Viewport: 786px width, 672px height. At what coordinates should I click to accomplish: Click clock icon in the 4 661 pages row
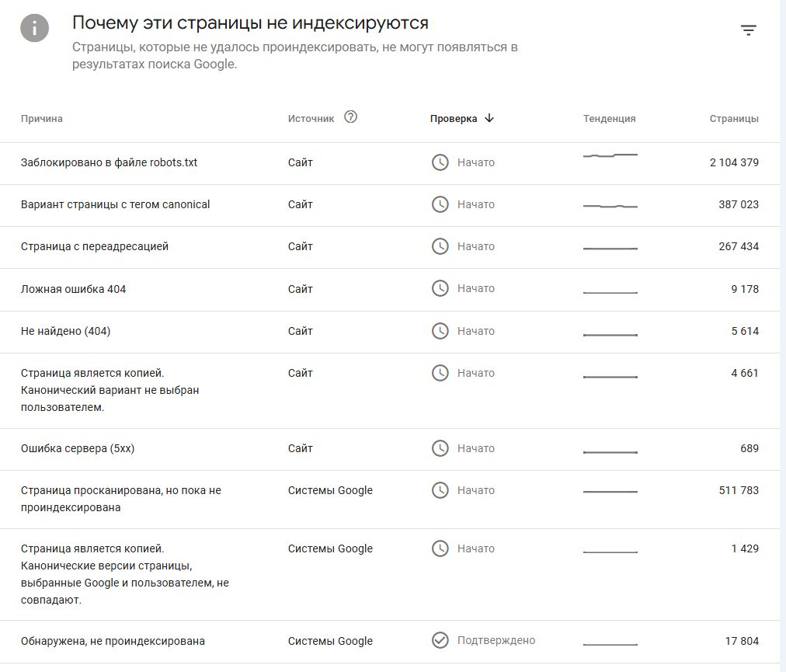coord(440,373)
